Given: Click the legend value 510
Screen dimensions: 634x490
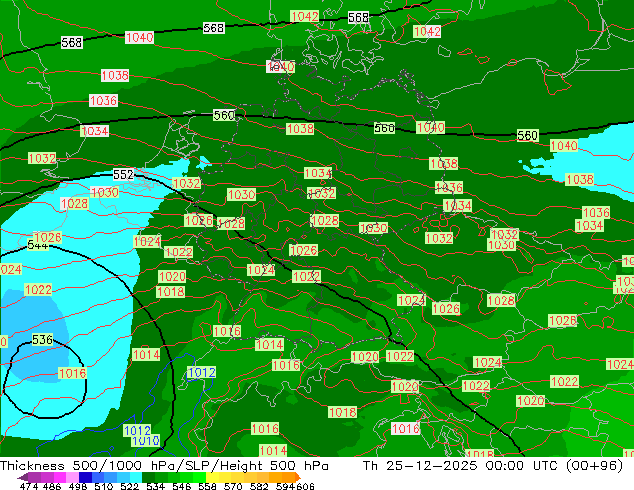Looking at the screenshot, I should (x=104, y=486).
